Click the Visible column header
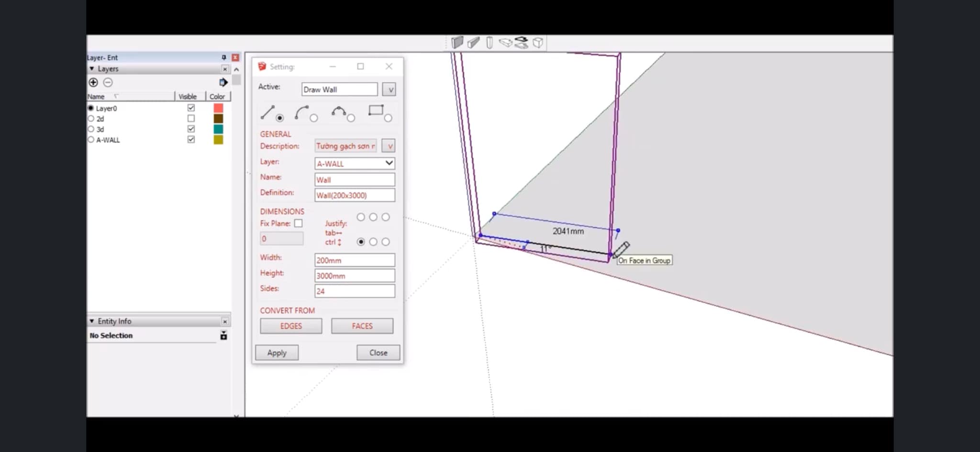 189,97
